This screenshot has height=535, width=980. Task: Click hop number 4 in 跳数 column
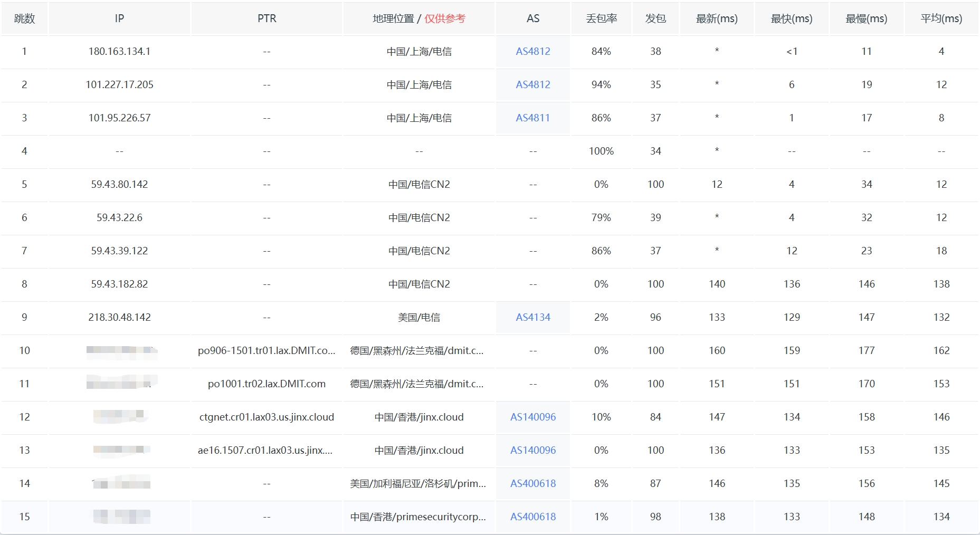click(x=24, y=151)
